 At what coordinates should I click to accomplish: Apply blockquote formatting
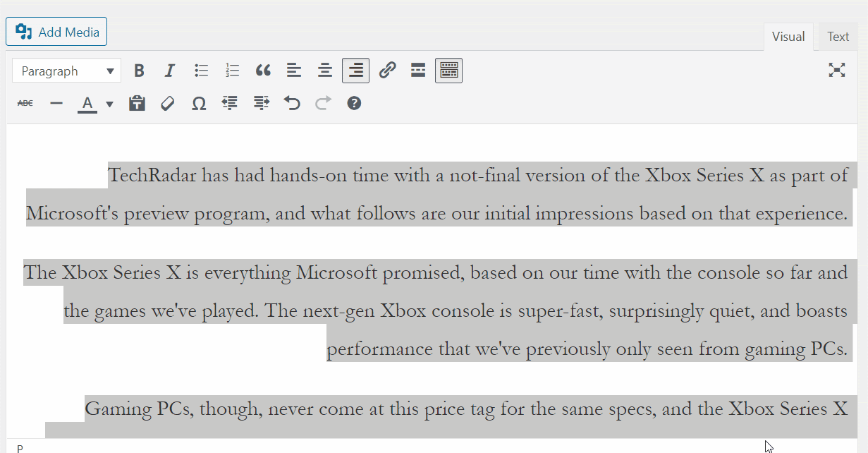[x=263, y=71]
